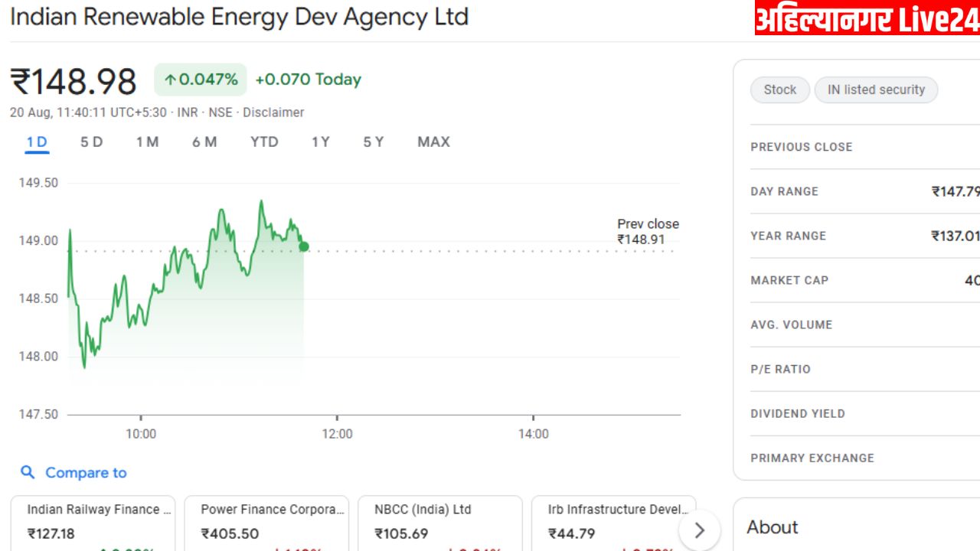This screenshot has width=980, height=551.
Task: Open the Power Finance Corporation card
Action: click(x=266, y=523)
